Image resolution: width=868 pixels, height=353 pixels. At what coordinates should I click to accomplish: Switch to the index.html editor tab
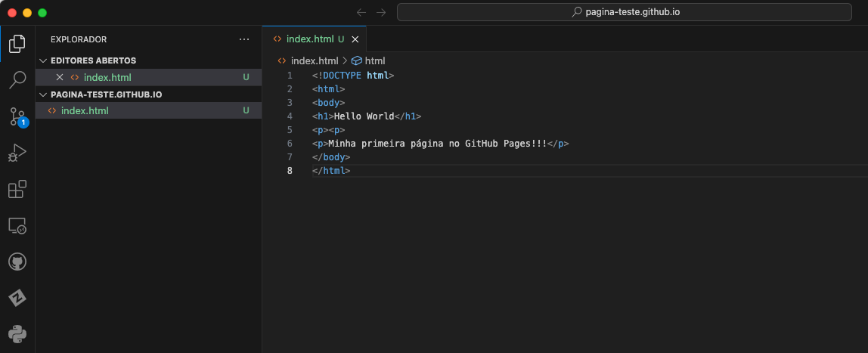tap(309, 39)
